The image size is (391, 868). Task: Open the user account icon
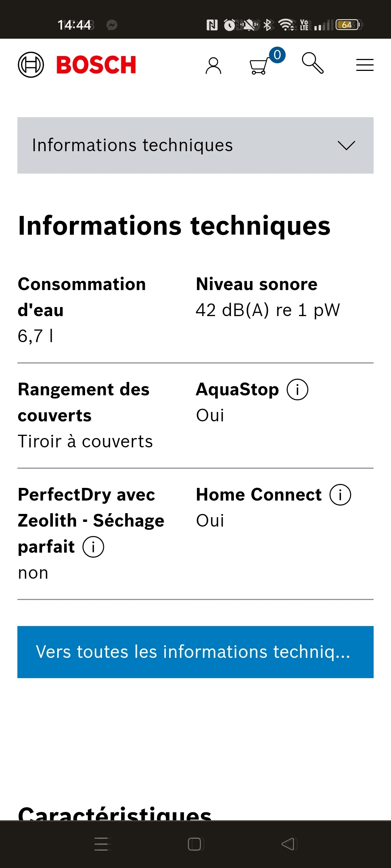(213, 65)
